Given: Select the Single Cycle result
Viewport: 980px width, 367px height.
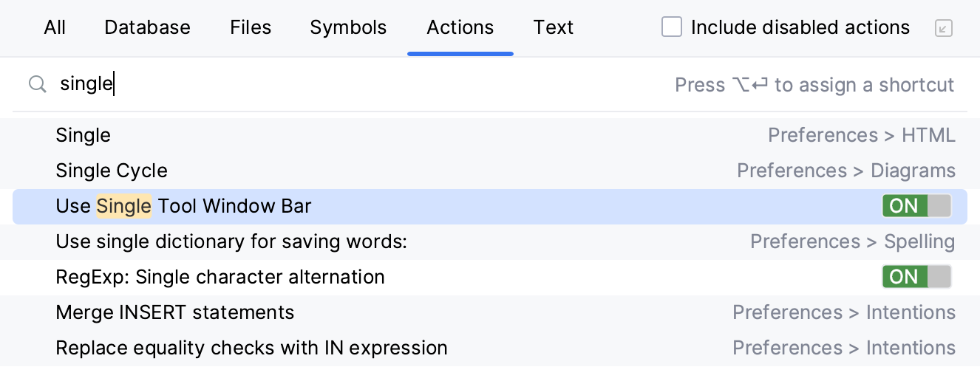Looking at the screenshot, I should (x=112, y=171).
